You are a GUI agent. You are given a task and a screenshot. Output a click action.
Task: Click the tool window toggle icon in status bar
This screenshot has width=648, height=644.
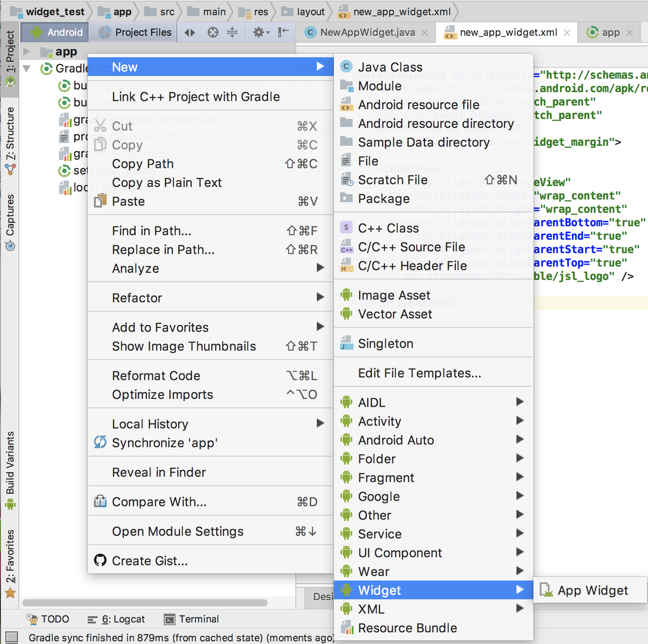pos(11,637)
